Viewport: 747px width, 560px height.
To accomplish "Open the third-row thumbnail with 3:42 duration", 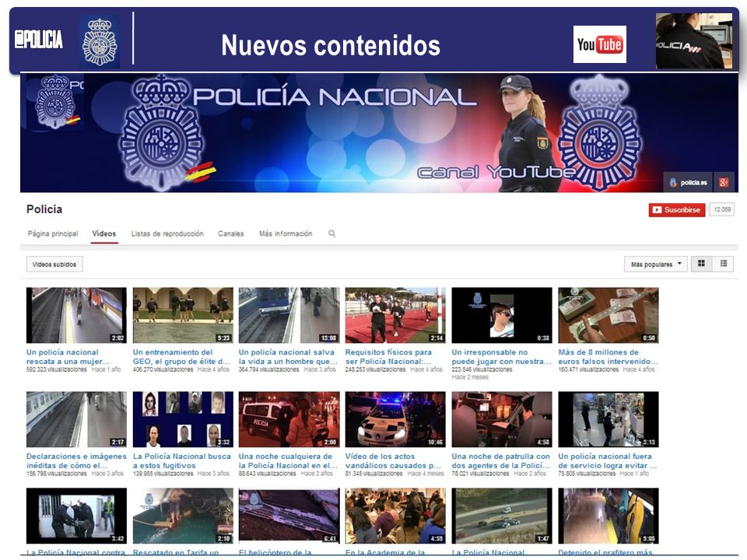I will click(76, 516).
